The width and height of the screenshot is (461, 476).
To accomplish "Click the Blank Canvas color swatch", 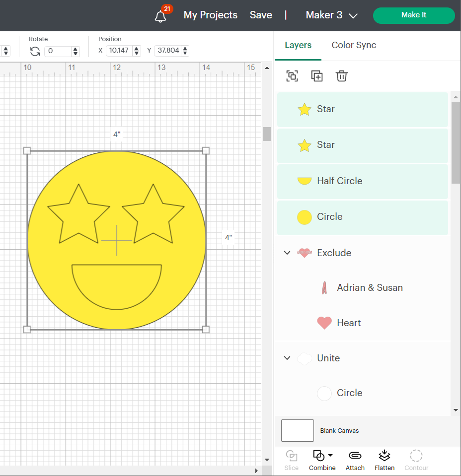I will tap(297, 430).
